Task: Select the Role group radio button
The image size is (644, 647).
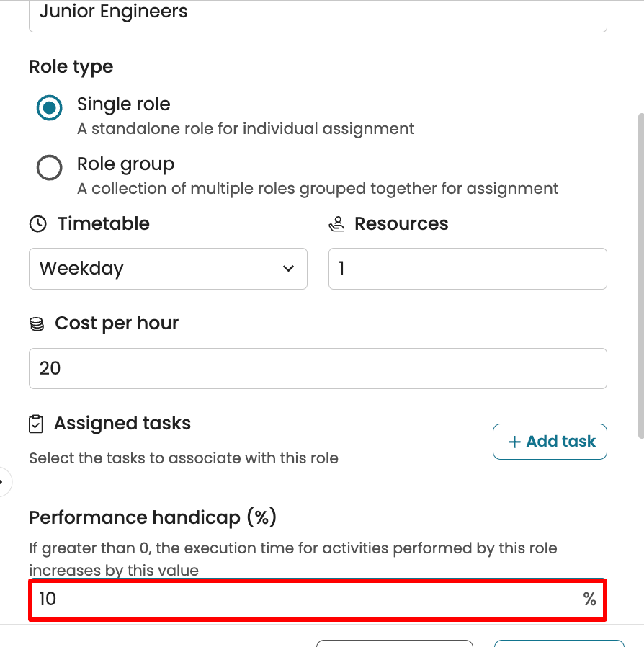Action: [49, 169]
